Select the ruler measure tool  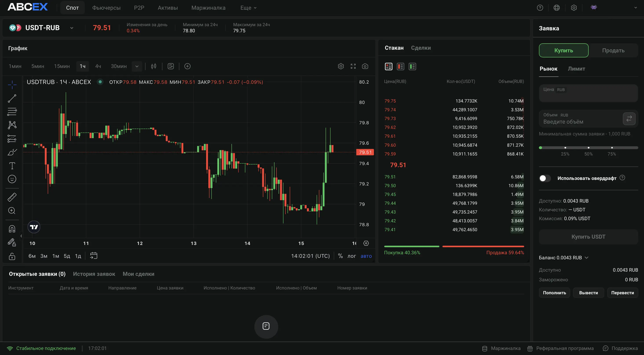(x=12, y=197)
